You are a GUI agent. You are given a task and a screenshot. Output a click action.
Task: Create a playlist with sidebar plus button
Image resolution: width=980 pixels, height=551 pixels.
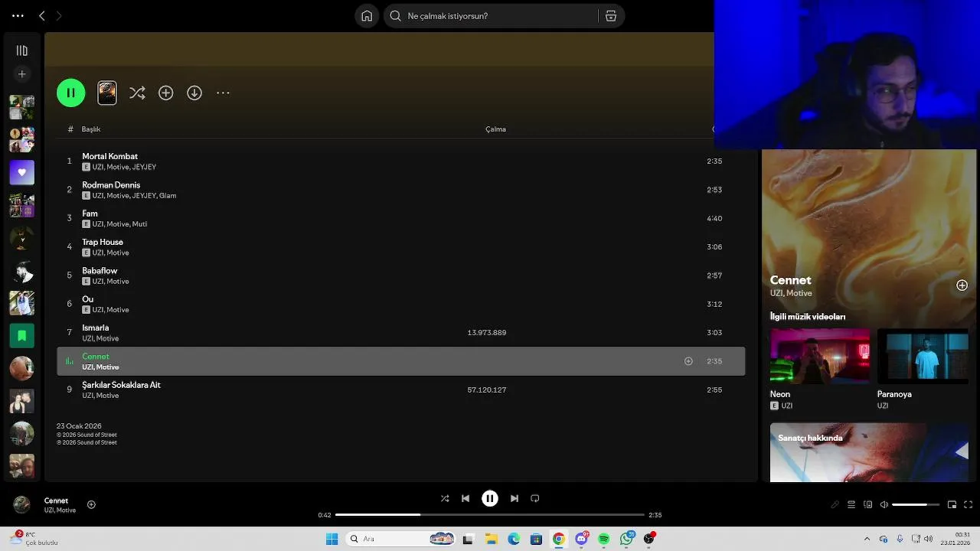(22, 74)
